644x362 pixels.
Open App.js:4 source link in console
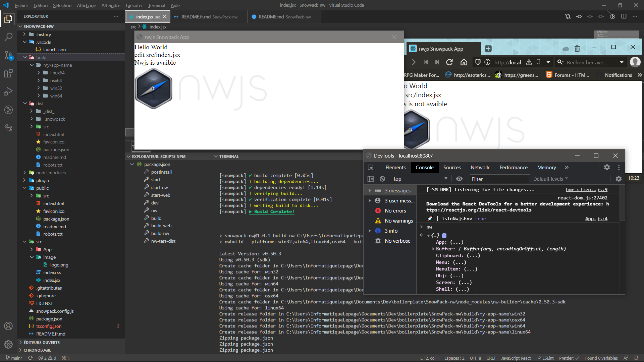coord(596,219)
